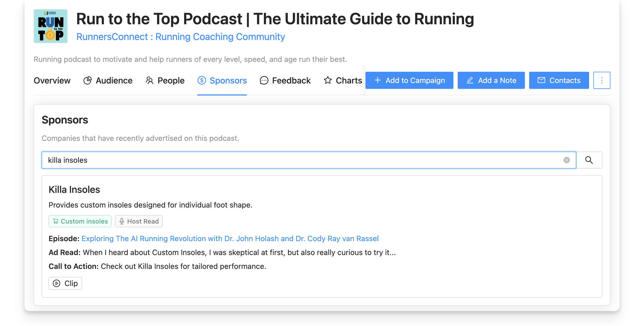Viewport: 644px width, 326px height.
Task: Open the Exploring The AI Running Revolution episode link
Action: (x=230, y=238)
